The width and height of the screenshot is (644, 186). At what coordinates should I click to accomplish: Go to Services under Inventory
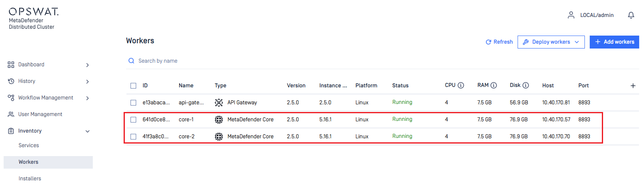tap(29, 146)
